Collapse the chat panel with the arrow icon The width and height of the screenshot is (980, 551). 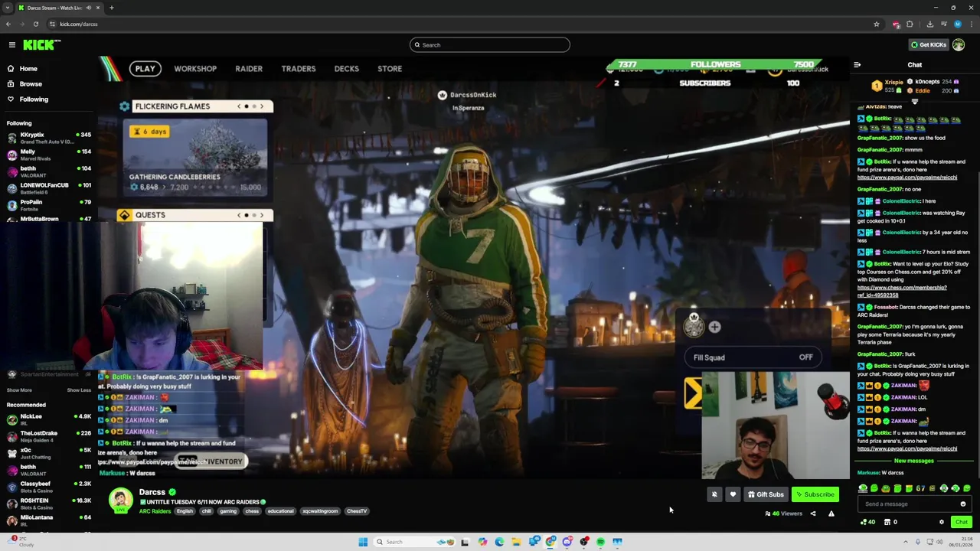coord(857,65)
